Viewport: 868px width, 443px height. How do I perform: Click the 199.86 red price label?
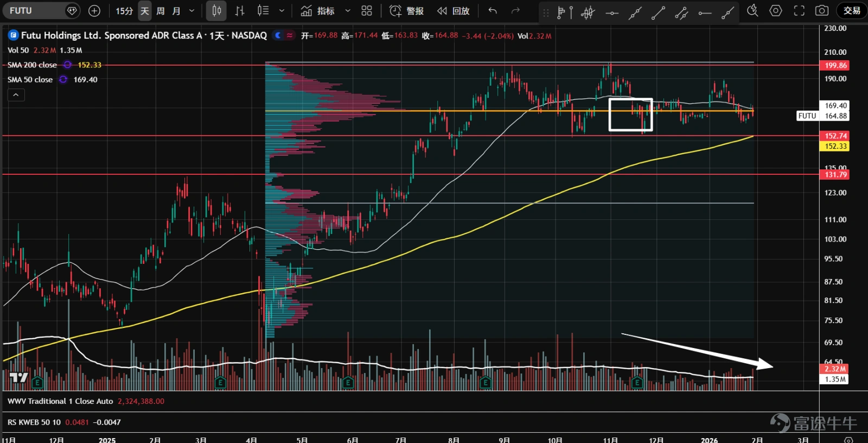[x=835, y=65]
